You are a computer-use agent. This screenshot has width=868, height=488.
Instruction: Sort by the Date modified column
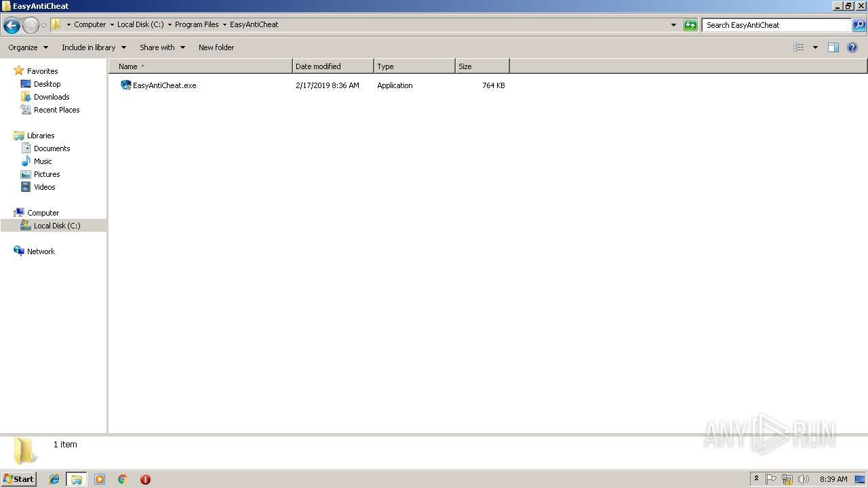point(333,66)
